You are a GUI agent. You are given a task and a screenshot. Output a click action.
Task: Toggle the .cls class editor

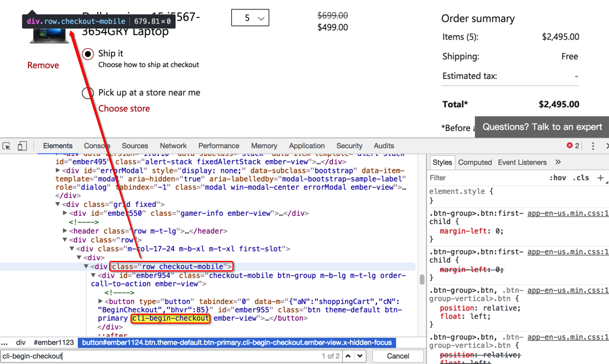point(581,178)
